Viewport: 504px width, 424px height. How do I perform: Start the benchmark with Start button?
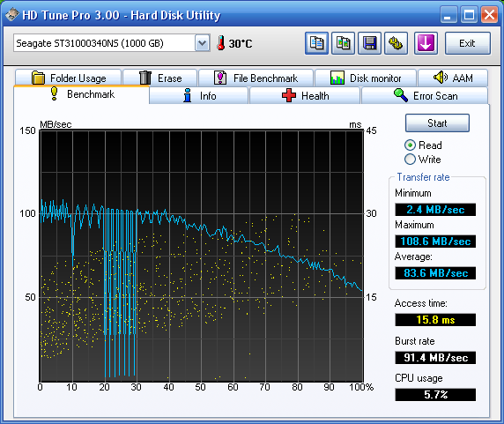tap(437, 123)
